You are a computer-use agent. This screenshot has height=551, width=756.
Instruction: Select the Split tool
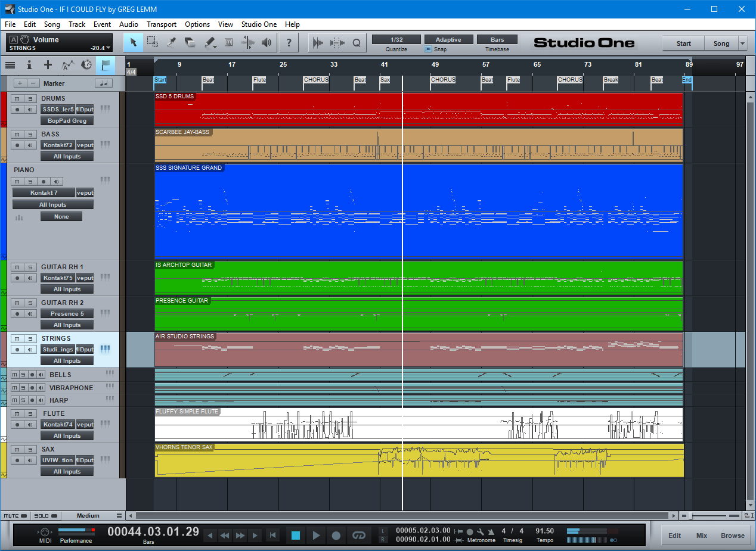tap(172, 42)
